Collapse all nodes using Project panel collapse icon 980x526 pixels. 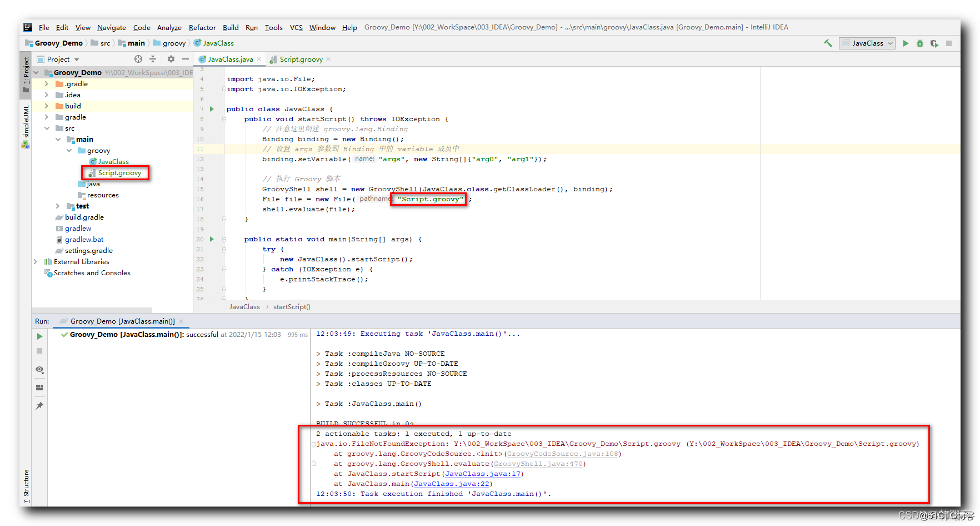[153, 59]
